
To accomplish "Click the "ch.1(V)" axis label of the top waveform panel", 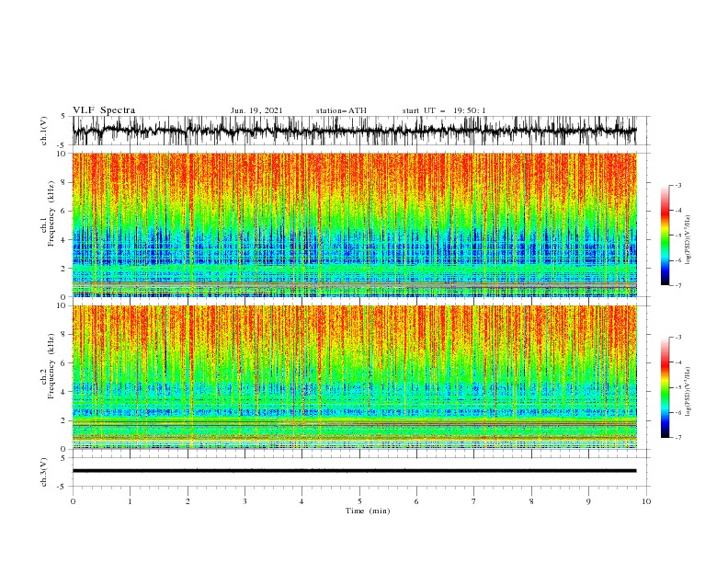I will tap(44, 131).
